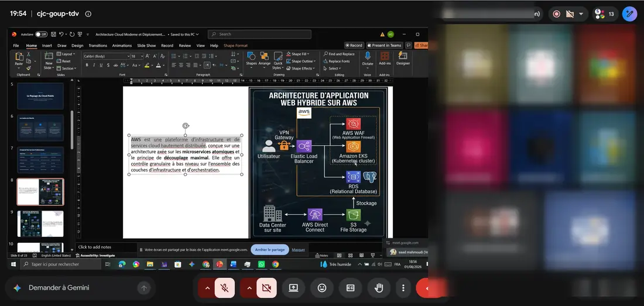
Task: Open Quick Styles gallery
Action: point(278,60)
